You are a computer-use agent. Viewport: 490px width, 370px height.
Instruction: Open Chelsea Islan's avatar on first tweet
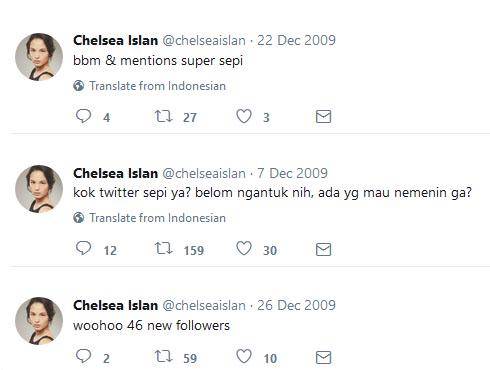[x=39, y=57]
